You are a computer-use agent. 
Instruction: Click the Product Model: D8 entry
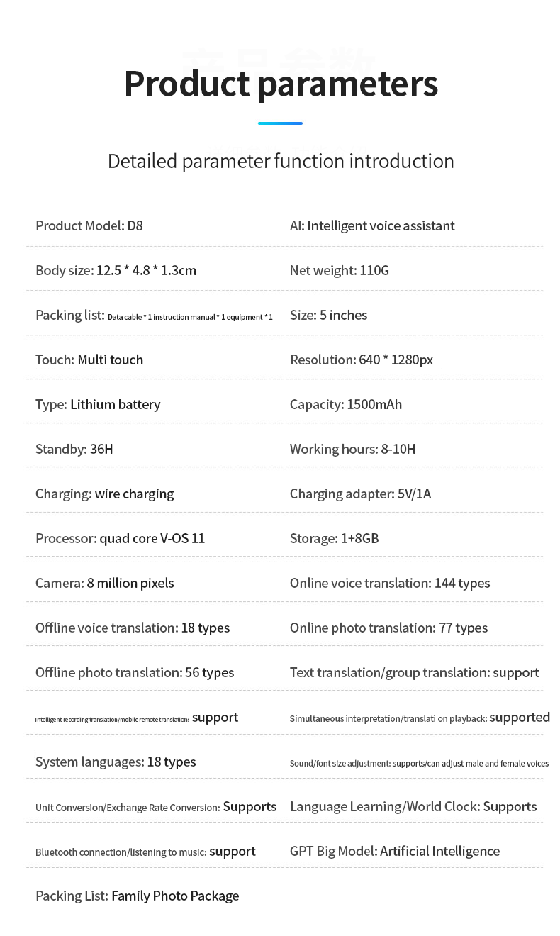pos(89,225)
